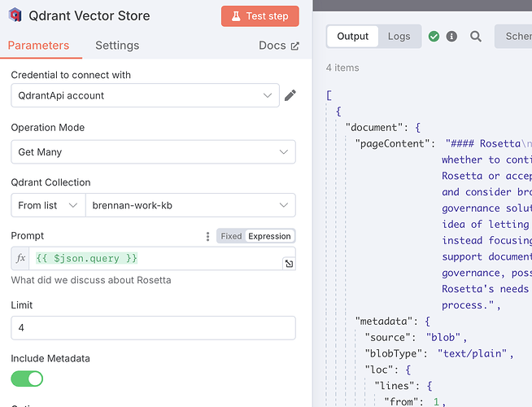Open the Docs link
This screenshot has width=532, height=407.
(279, 46)
